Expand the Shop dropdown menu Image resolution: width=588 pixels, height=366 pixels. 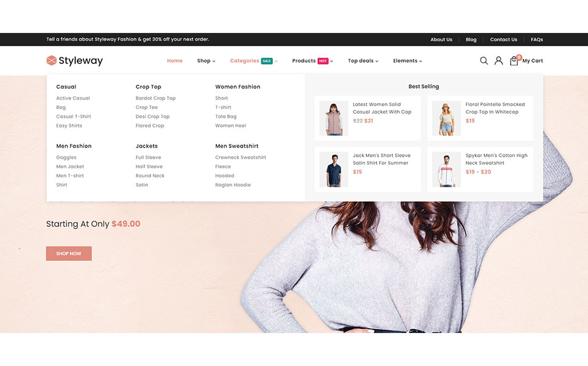[206, 61]
